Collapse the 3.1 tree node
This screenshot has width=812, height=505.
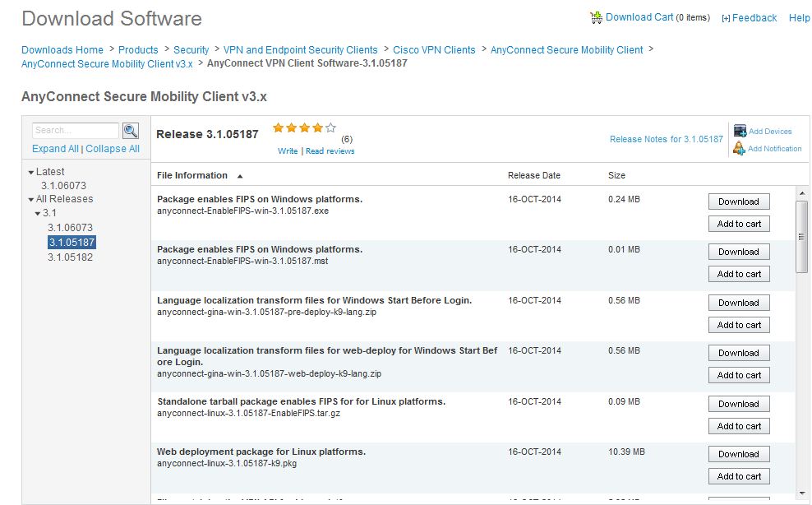point(38,213)
